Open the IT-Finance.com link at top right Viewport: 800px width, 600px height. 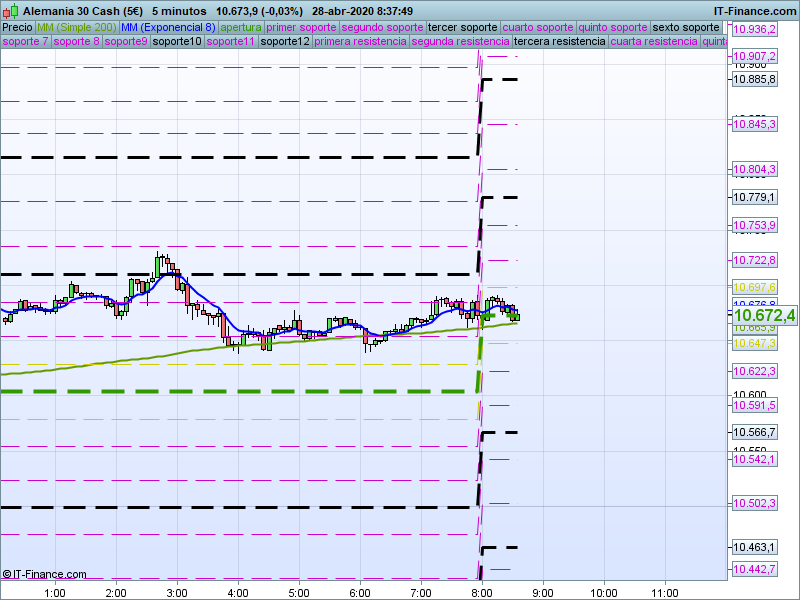coord(756,10)
